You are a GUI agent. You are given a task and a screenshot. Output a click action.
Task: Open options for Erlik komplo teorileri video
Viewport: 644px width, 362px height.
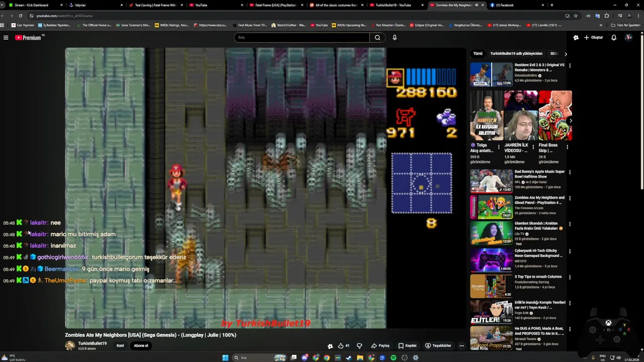570,304
